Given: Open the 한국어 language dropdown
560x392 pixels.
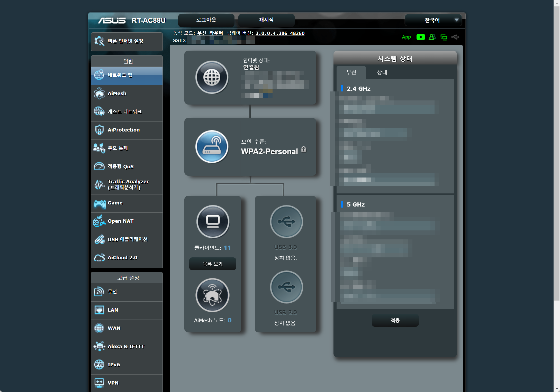Looking at the screenshot, I should click(433, 20).
